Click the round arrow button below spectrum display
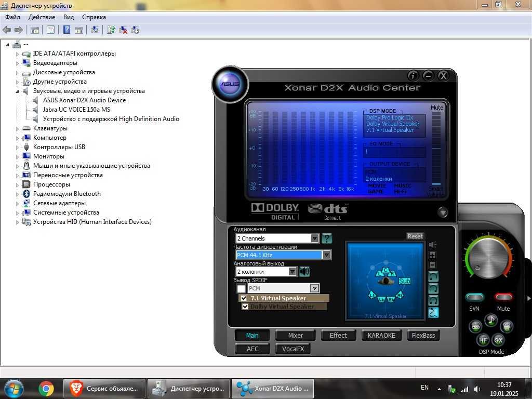The image size is (532, 399). pyautogui.click(x=443, y=212)
